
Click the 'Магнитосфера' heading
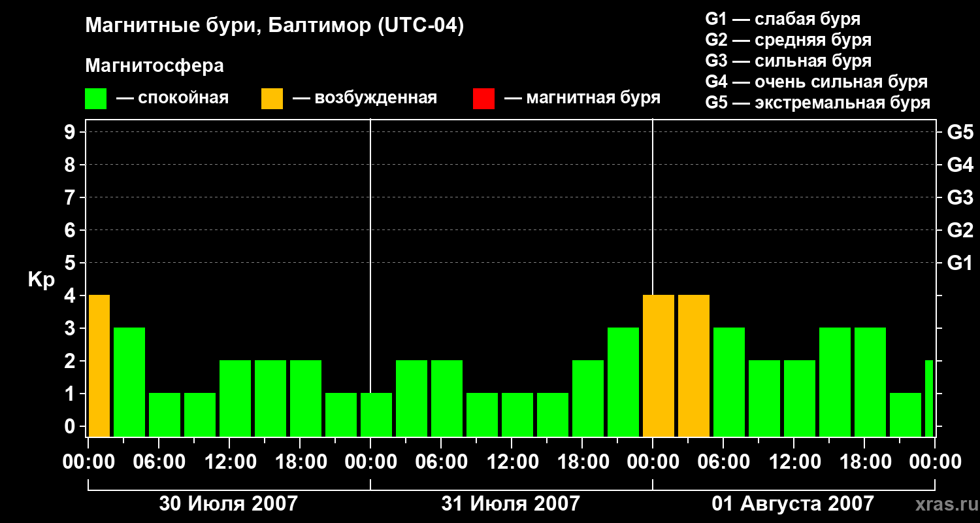click(x=155, y=66)
